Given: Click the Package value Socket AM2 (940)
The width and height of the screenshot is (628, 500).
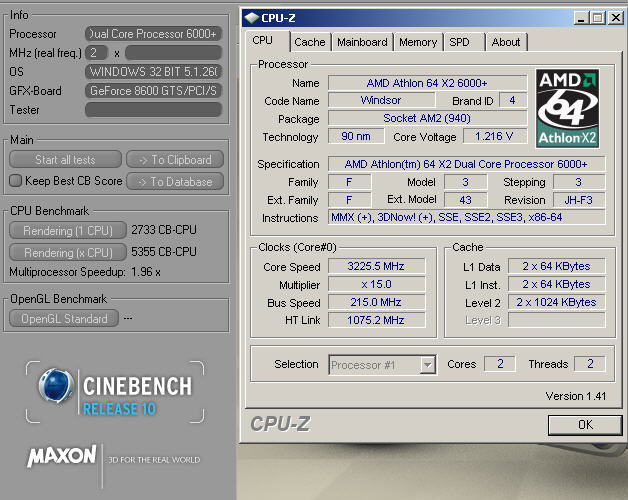Looking at the screenshot, I should click(x=427, y=118).
